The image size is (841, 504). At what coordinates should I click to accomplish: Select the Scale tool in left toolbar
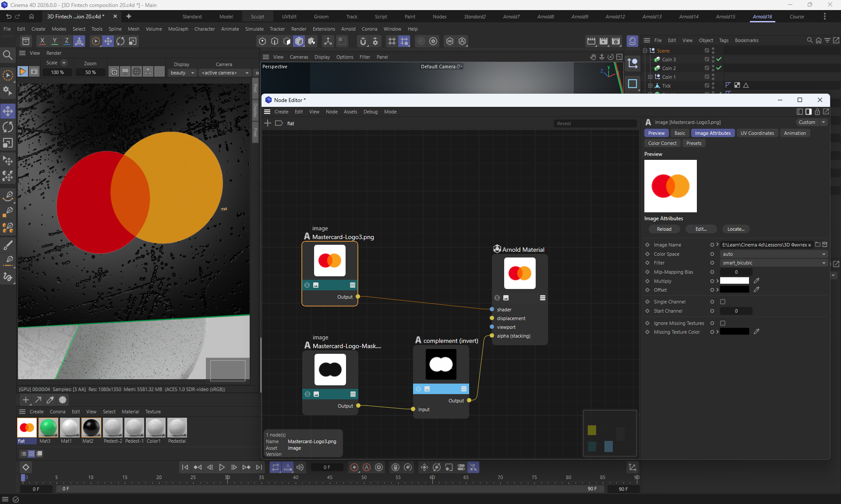pyautogui.click(x=8, y=143)
